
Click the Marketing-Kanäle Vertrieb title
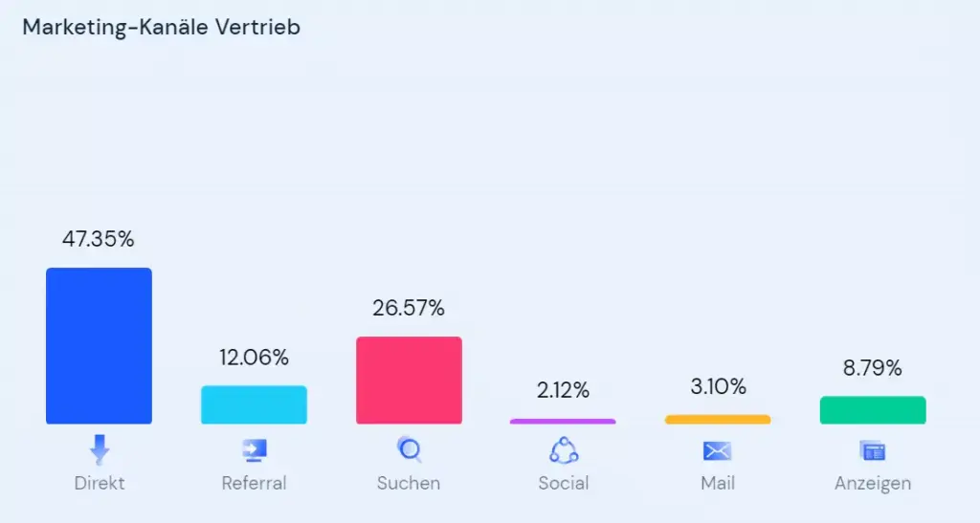pos(161,27)
